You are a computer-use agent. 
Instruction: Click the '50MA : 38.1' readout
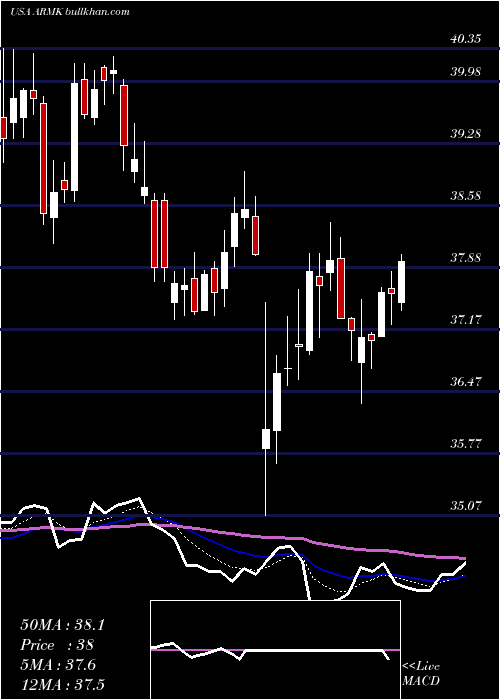coord(62,625)
